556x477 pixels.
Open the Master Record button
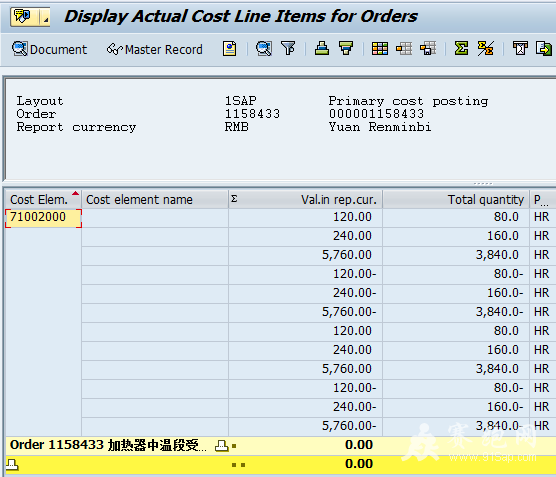pos(155,49)
